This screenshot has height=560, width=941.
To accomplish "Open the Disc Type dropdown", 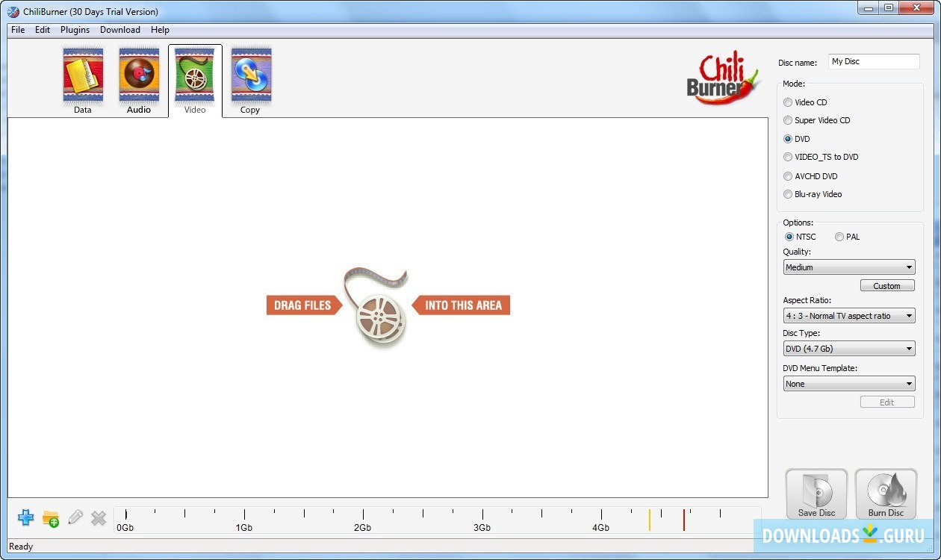I will (849, 349).
